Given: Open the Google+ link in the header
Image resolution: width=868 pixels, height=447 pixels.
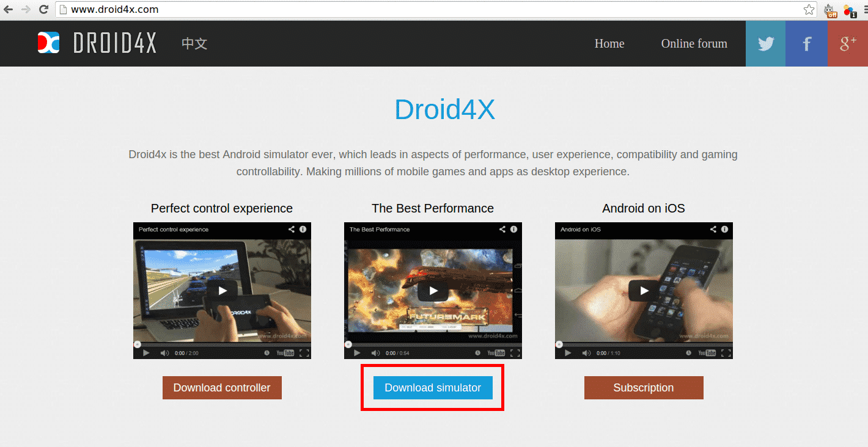Looking at the screenshot, I should pyautogui.click(x=847, y=43).
